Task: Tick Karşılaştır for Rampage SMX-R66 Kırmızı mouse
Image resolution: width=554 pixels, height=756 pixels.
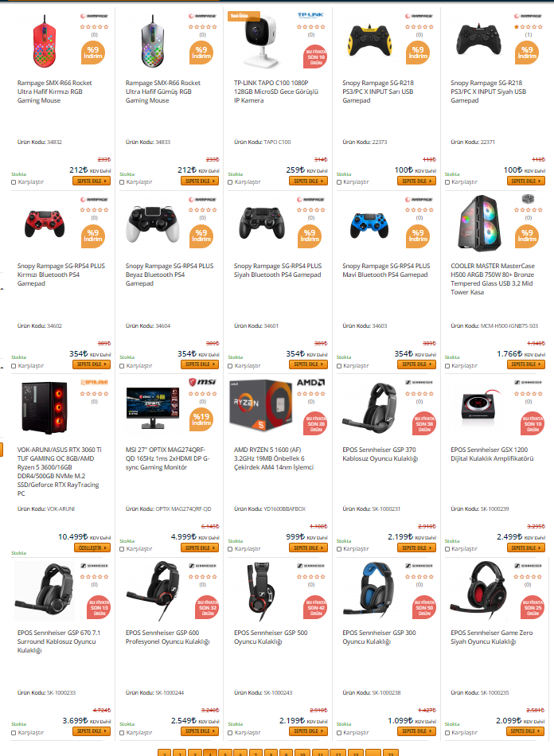Action: click(14, 182)
